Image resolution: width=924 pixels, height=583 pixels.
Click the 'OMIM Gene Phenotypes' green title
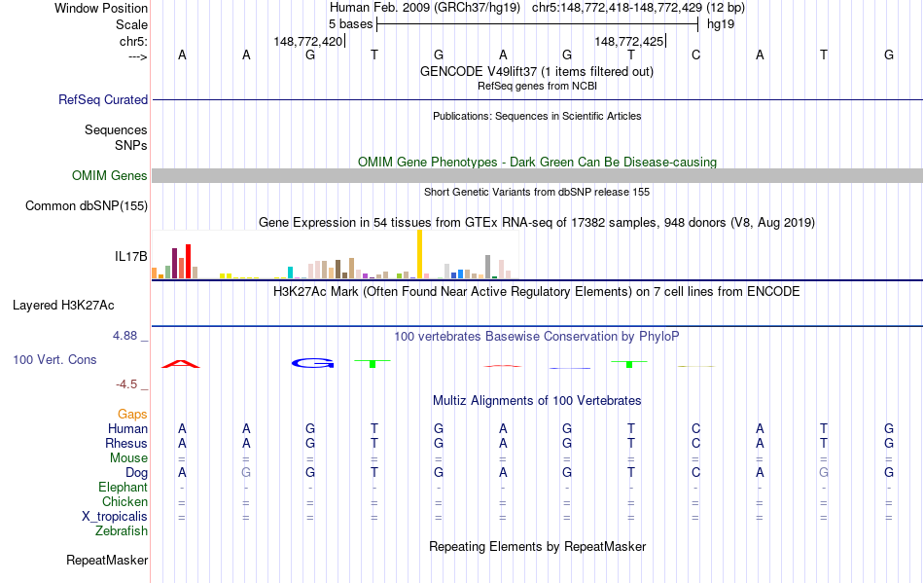[538, 163]
